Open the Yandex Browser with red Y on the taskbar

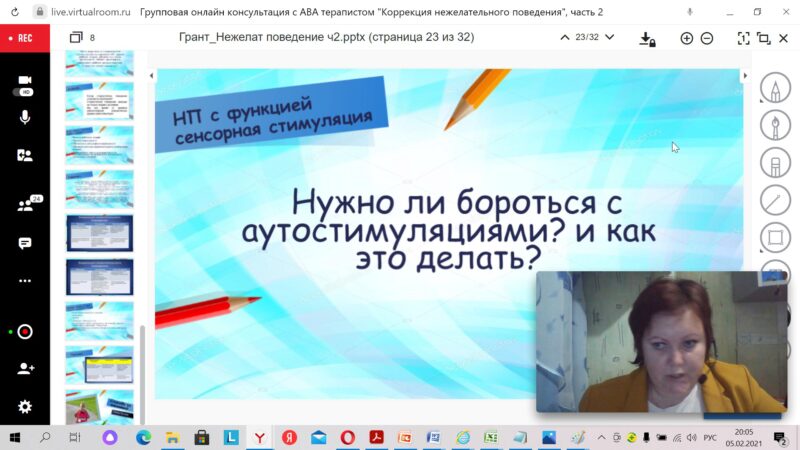tap(260, 437)
